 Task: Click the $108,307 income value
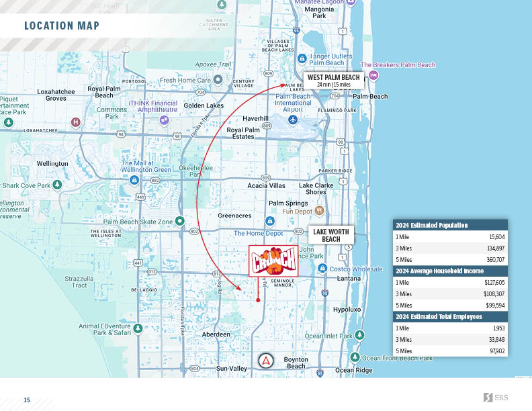click(494, 294)
